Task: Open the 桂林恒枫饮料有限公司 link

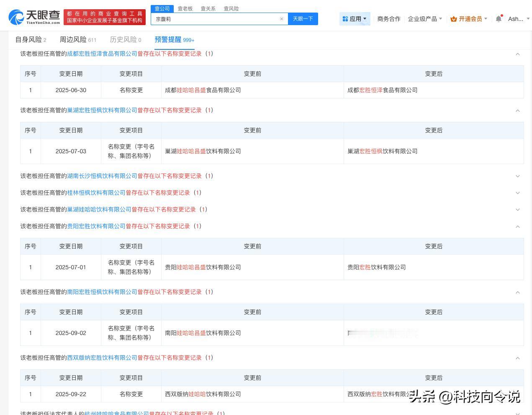Action: tap(96, 193)
